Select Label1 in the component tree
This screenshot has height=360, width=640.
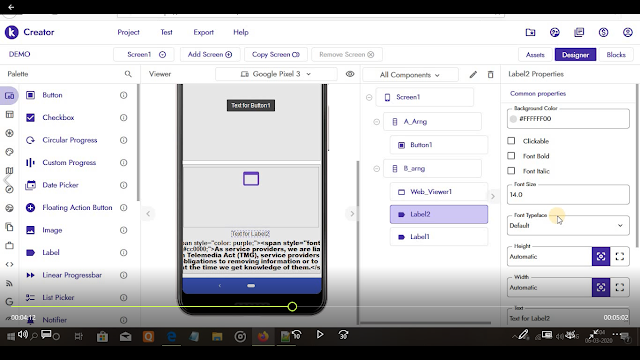[439, 237]
